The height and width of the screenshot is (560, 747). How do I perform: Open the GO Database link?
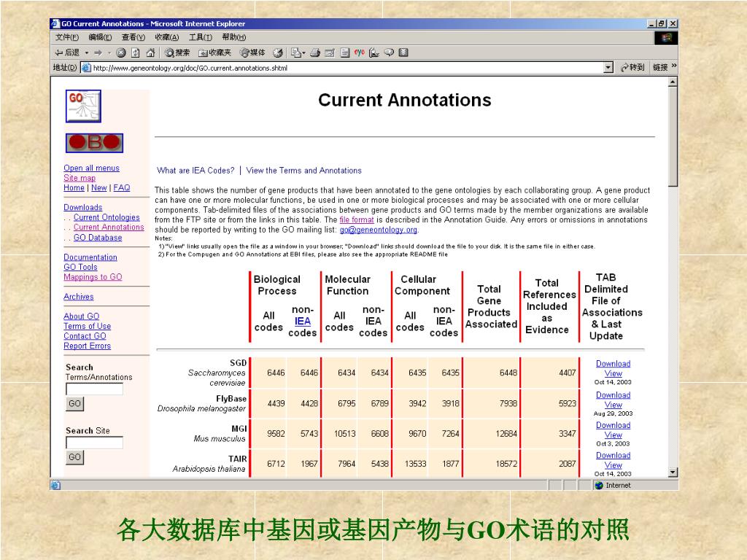tap(98, 238)
